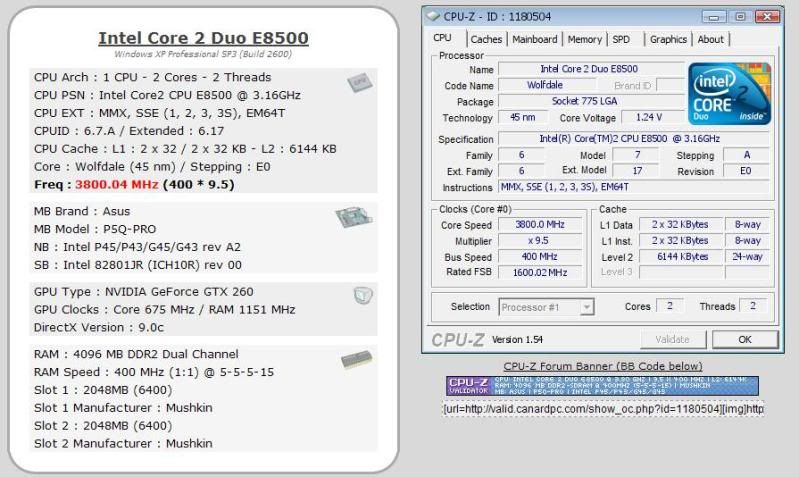Switch to the Caches tab

[x=486, y=39]
